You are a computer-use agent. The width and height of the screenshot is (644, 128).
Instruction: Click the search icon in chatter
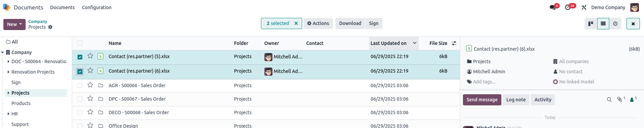[x=609, y=100]
